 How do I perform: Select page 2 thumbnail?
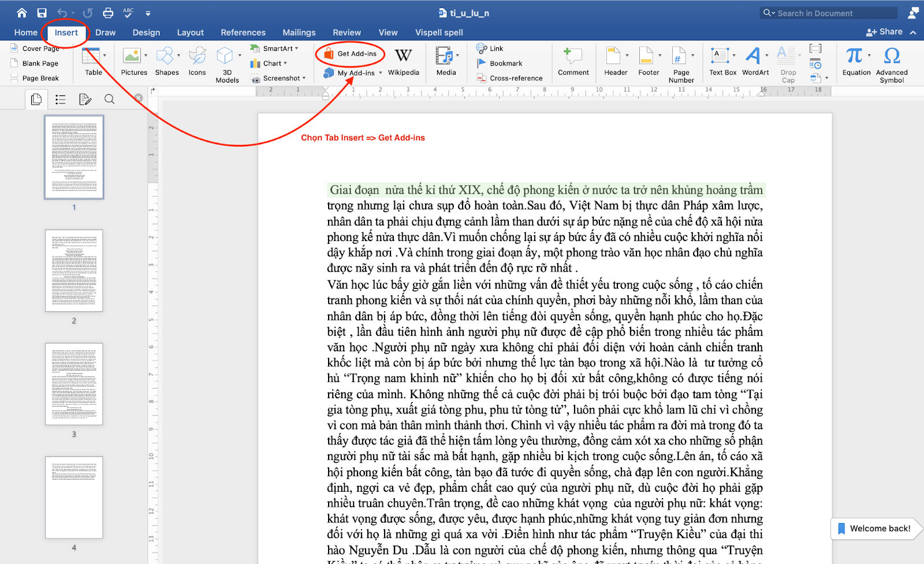coord(74,270)
